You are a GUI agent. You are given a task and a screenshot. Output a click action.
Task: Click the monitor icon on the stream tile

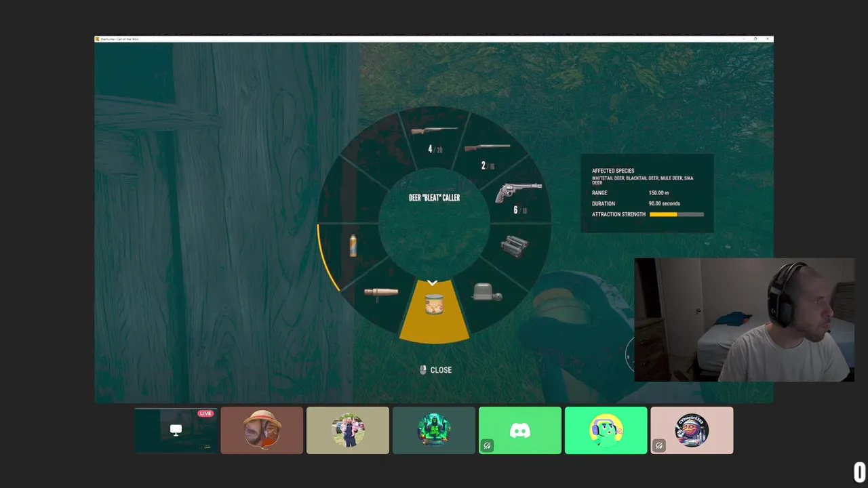tap(176, 430)
